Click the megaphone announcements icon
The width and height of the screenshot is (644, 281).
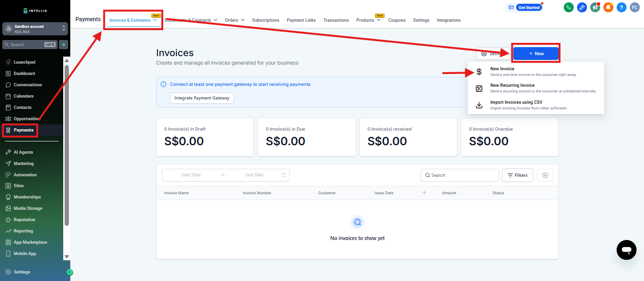[595, 8]
